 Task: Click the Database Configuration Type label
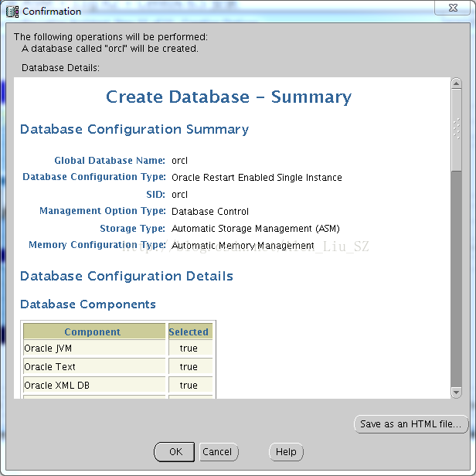click(x=94, y=177)
